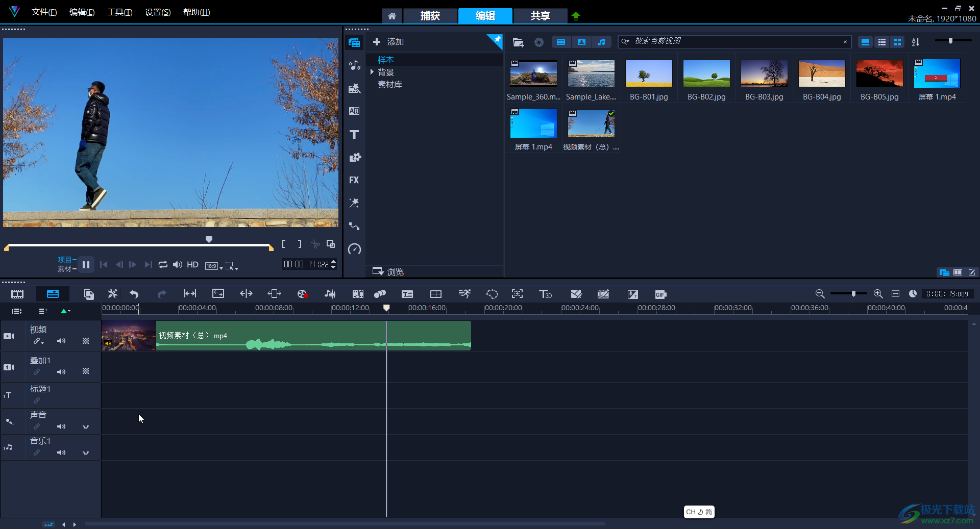Open the Template library icon

point(354,88)
